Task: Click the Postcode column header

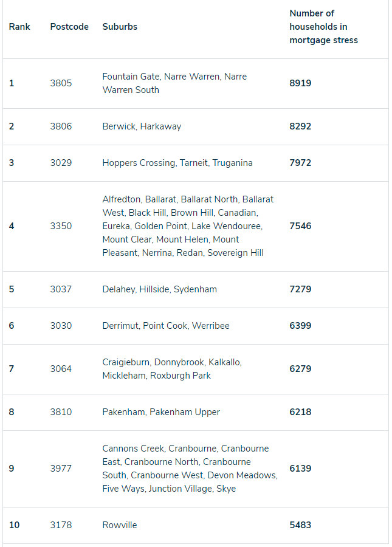Action: pos(69,27)
